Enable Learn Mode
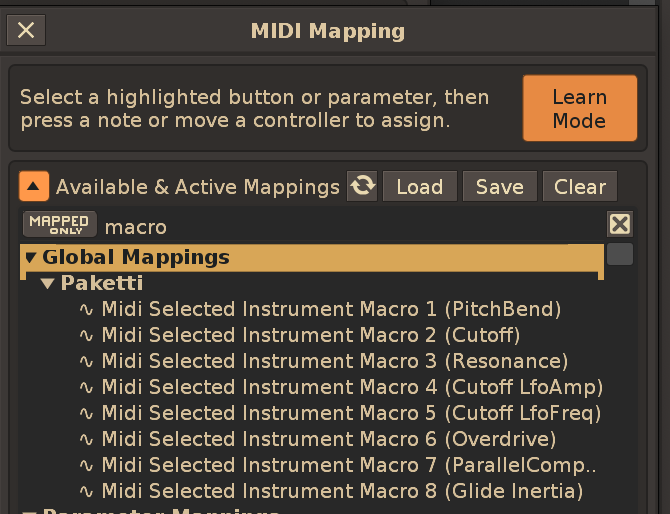This screenshot has width=670, height=514. (579, 108)
